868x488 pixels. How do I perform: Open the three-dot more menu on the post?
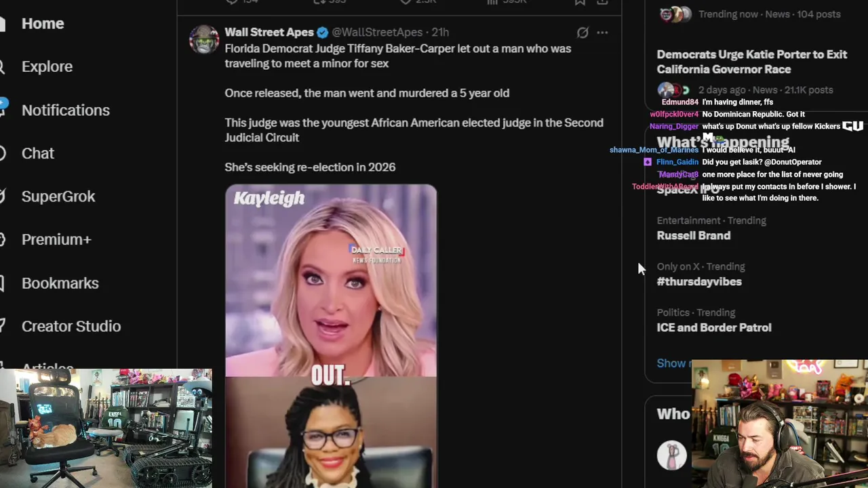pos(602,33)
